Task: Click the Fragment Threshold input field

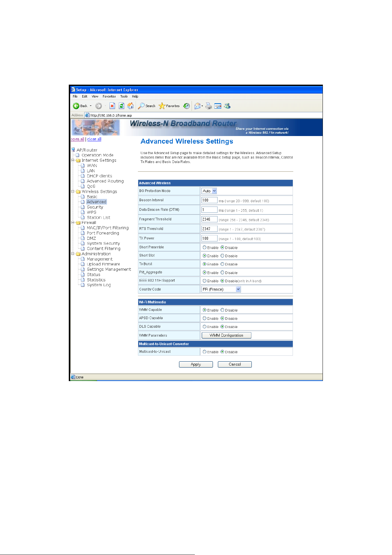Action: click(209, 219)
